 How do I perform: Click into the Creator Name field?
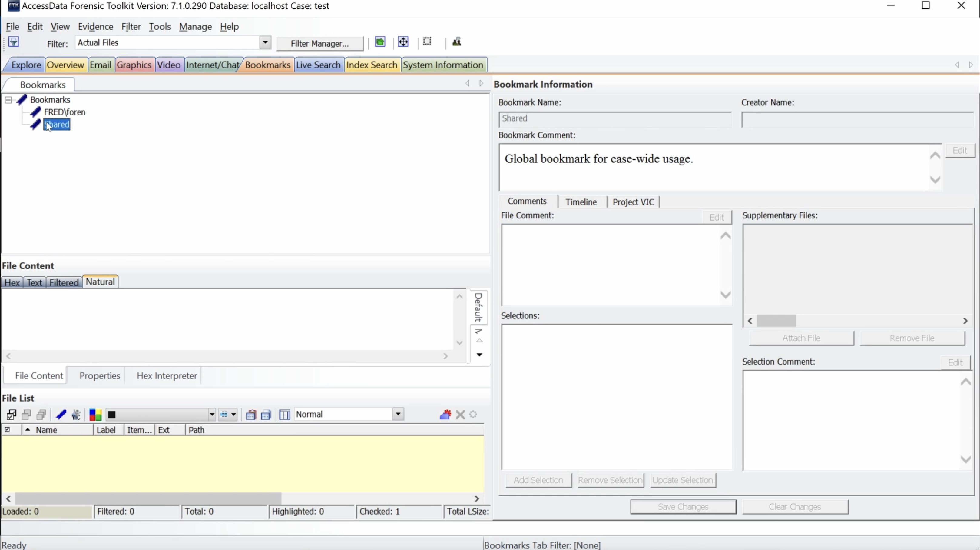point(858,119)
